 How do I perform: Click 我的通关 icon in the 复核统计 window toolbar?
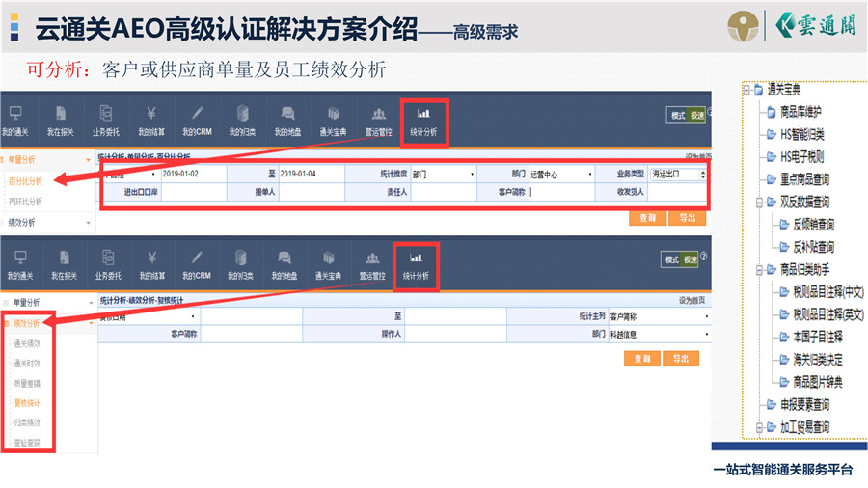pyautogui.click(x=20, y=258)
